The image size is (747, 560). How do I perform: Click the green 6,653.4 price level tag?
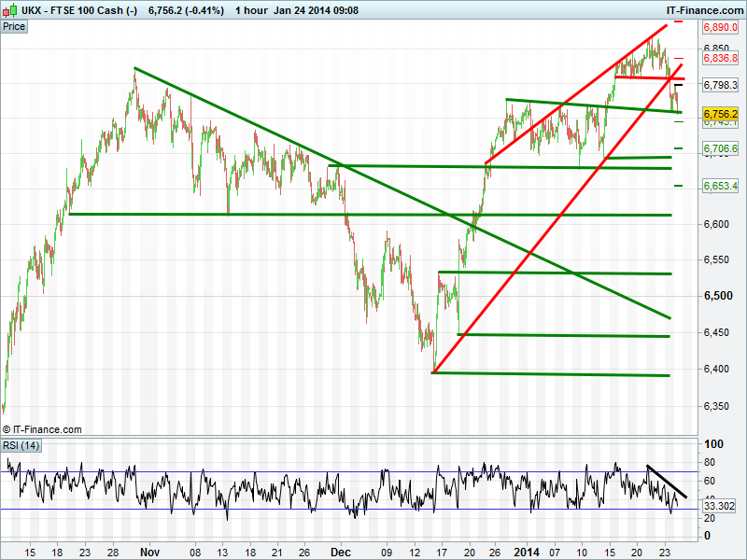[720, 186]
